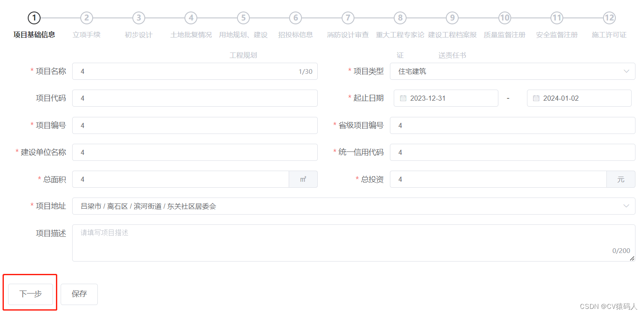
Task: Go to 招投标信息 step label
Action: pos(296,35)
